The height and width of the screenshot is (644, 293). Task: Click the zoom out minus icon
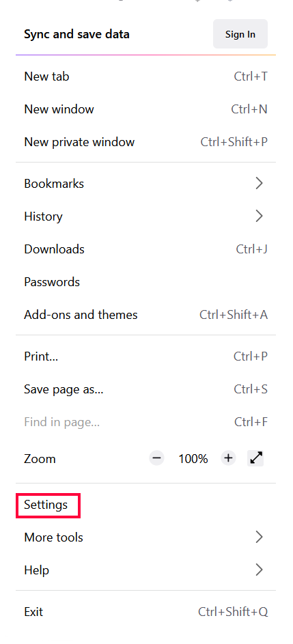[x=156, y=458]
